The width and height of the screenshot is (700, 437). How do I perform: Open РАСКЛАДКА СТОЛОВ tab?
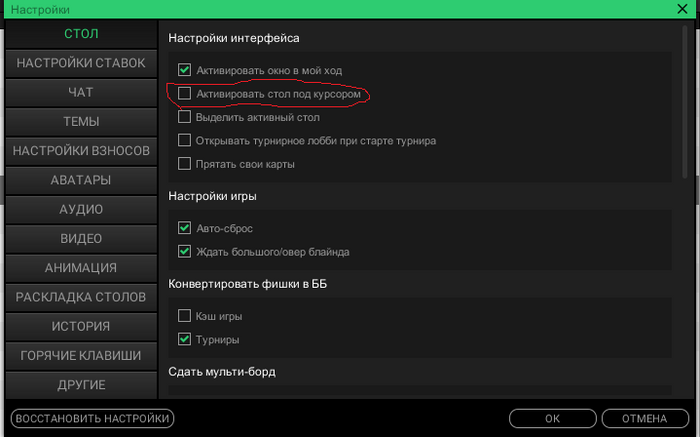[x=81, y=297]
